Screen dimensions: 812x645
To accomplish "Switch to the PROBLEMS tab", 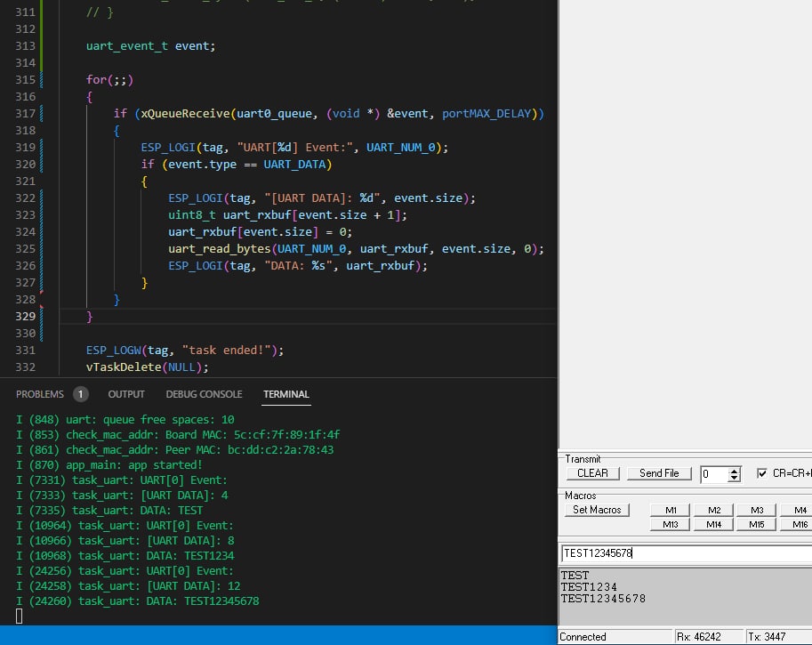I will tap(40, 394).
